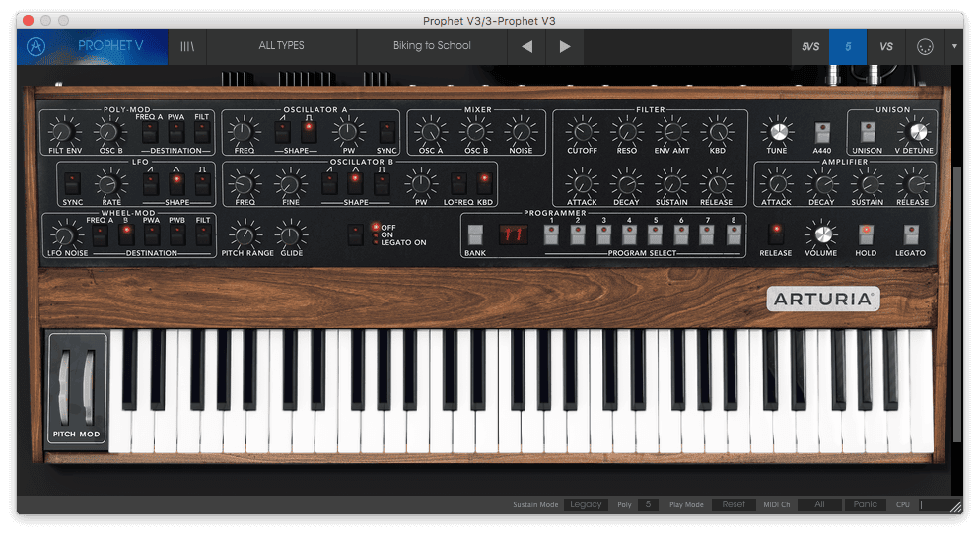Switch to the VS synth tab

(885, 47)
